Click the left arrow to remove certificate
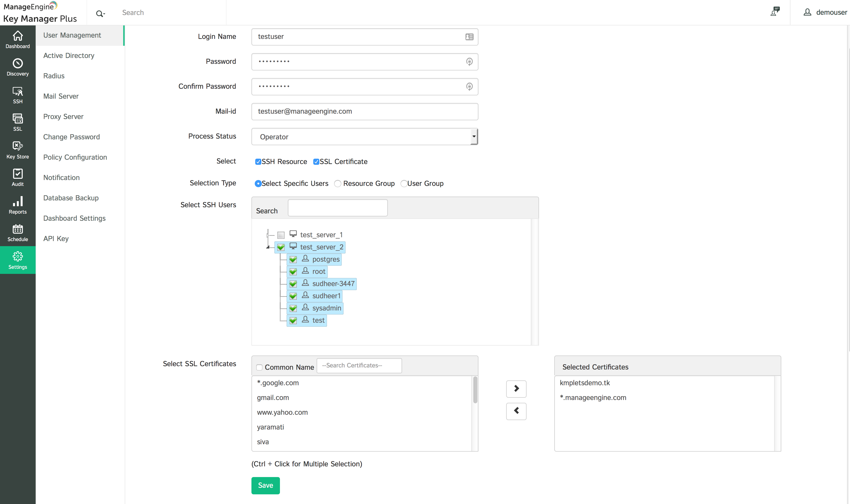Viewport: 850px width, 504px height. click(x=516, y=411)
